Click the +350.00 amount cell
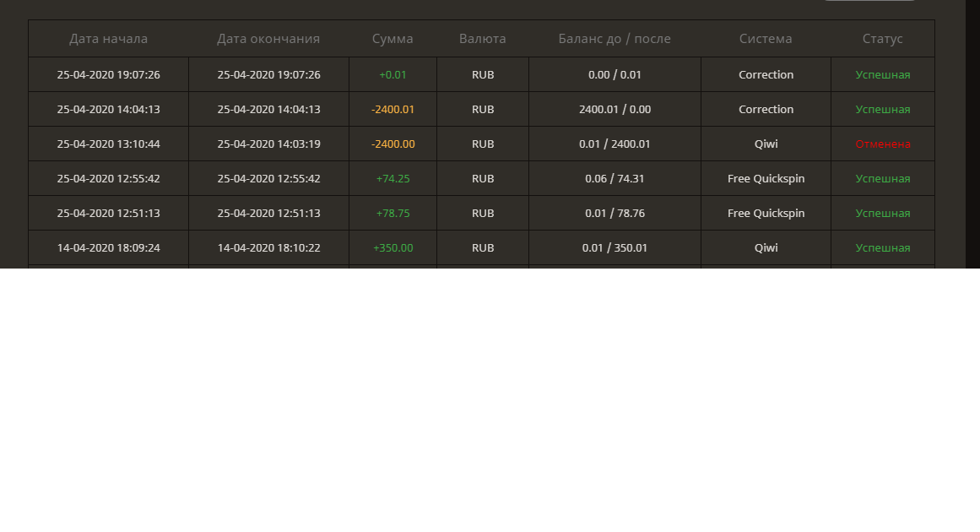 (393, 248)
